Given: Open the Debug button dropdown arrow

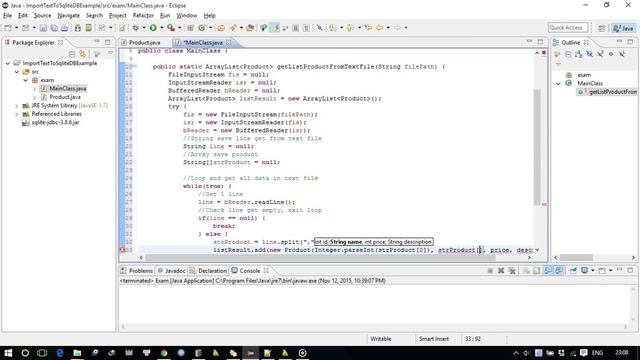Looking at the screenshot, I should pyautogui.click(x=144, y=28).
